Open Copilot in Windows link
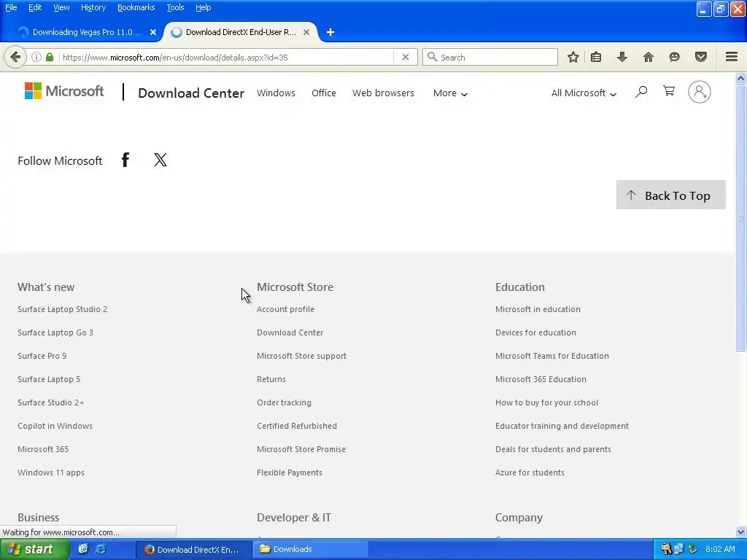747x560 pixels. tap(55, 426)
